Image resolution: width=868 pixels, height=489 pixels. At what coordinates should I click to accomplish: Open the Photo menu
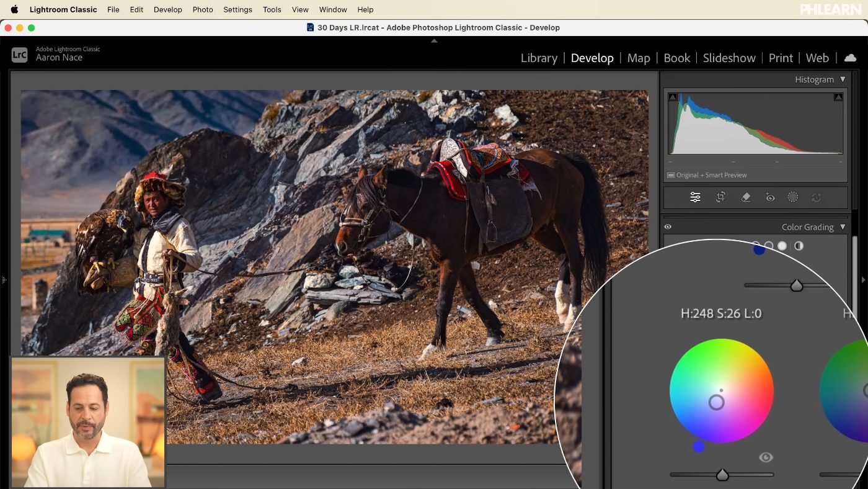pyautogui.click(x=203, y=9)
